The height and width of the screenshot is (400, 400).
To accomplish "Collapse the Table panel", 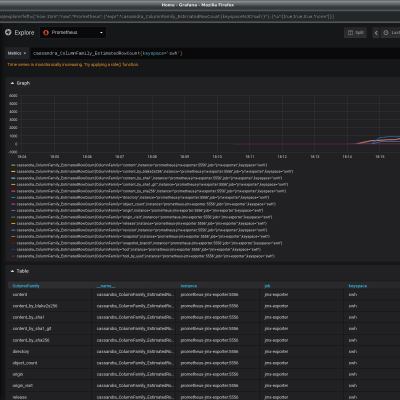I will pos(20,271).
